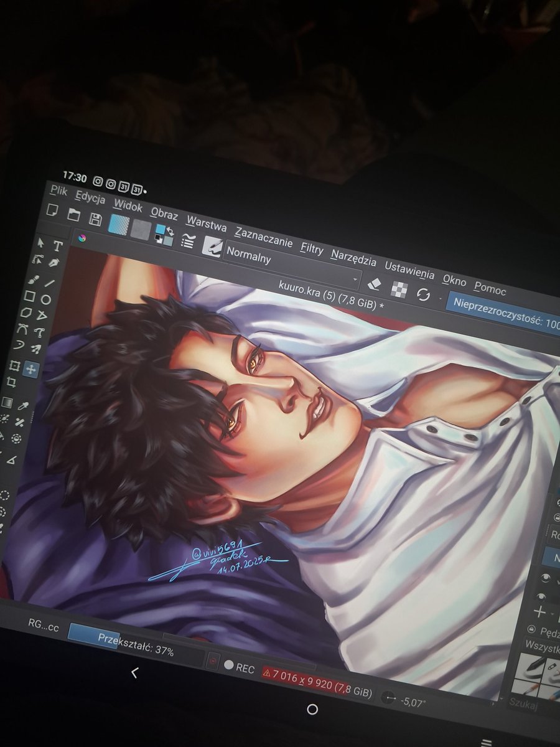
Task: Select the Text tool
Action: pos(57,247)
